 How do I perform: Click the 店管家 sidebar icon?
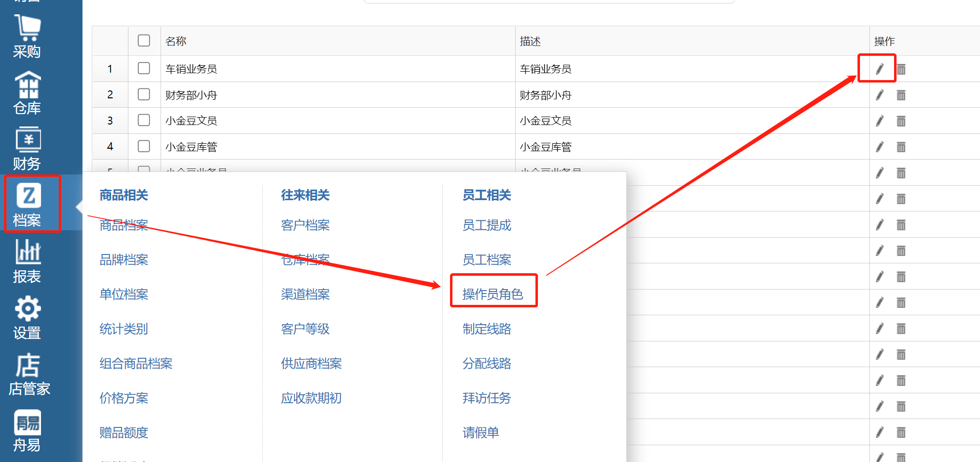(29, 374)
